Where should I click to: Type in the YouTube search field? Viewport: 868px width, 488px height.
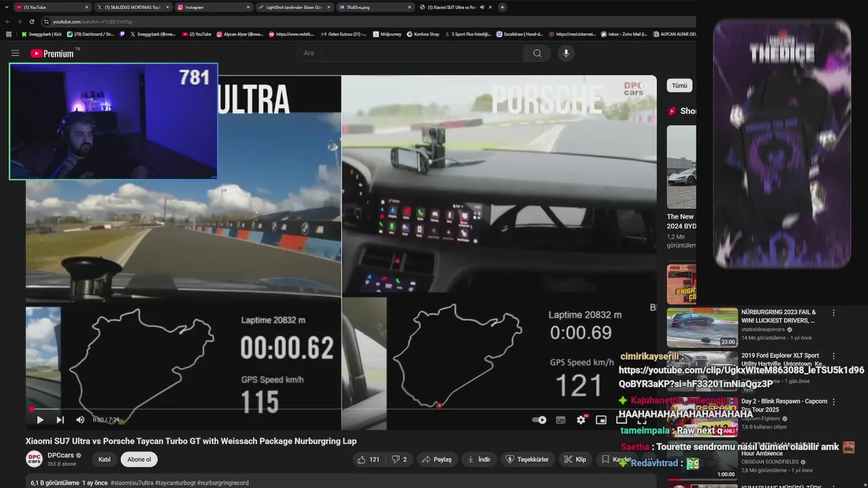[x=410, y=53]
